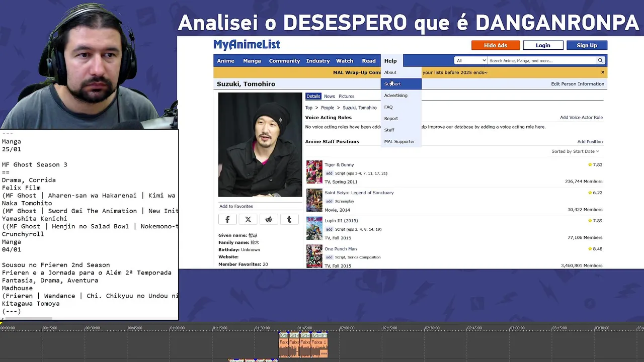
Task: Open the Manga menu
Action: (252, 61)
